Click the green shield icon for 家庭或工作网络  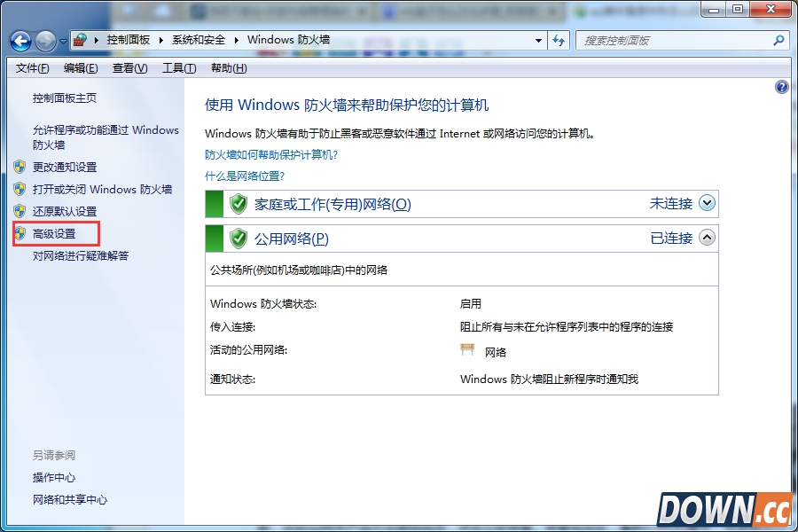click(239, 204)
